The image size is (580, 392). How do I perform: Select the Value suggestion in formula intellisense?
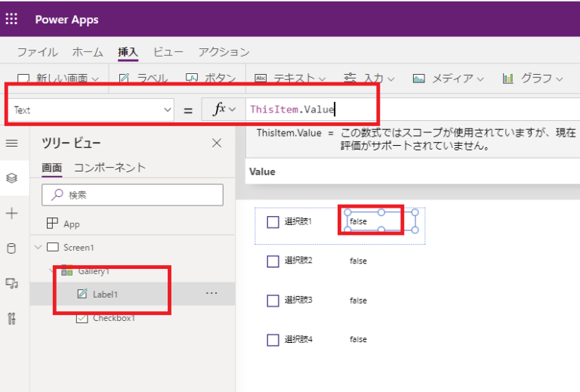412,171
